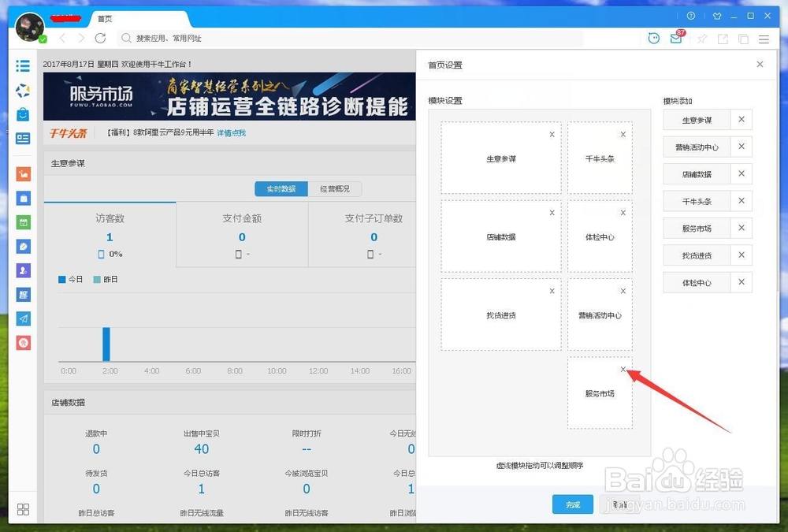Select the 支付子订单数 metric tab
This screenshot has height=532, width=788.
(x=362, y=234)
